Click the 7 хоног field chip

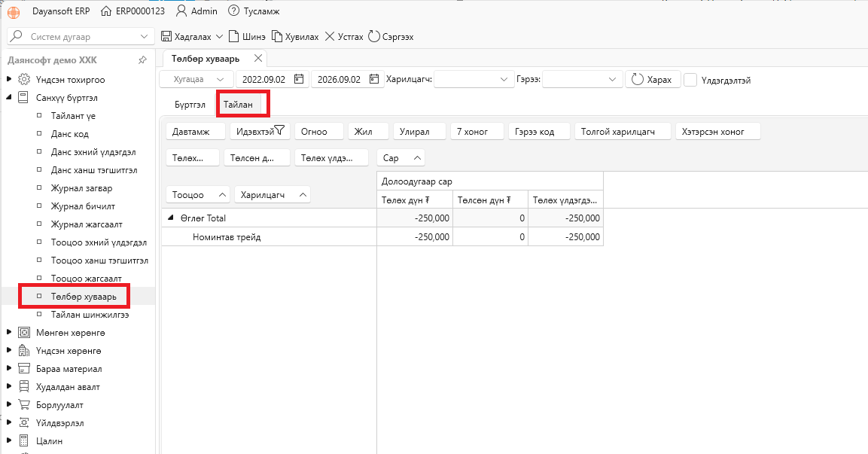coord(477,132)
